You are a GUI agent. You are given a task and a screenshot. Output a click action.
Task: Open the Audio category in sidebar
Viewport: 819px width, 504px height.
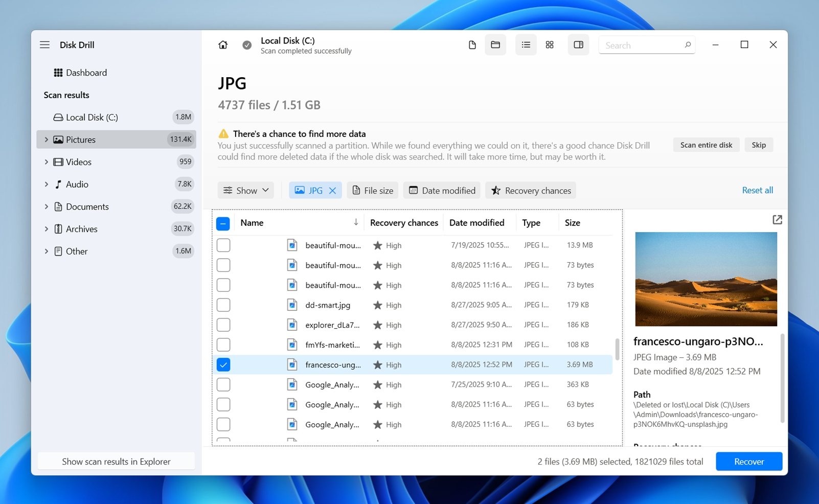coord(77,184)
